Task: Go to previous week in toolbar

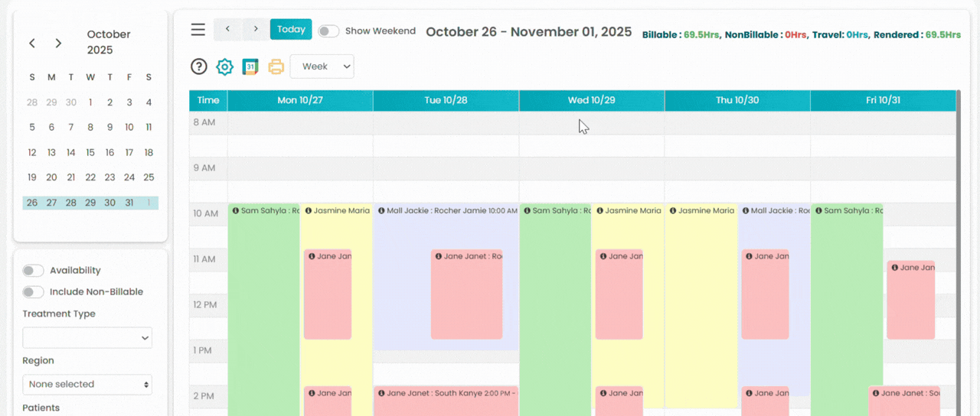Action: click(227, 29)
